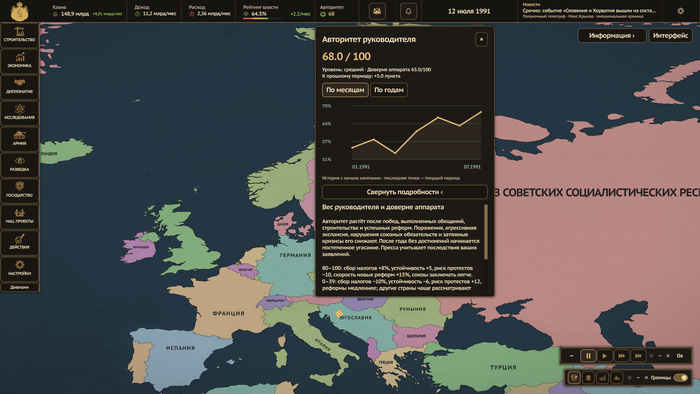Viewport: 700px width, 394px height.
Task: Open the Армия sidebar section
Action: point(19,138)
